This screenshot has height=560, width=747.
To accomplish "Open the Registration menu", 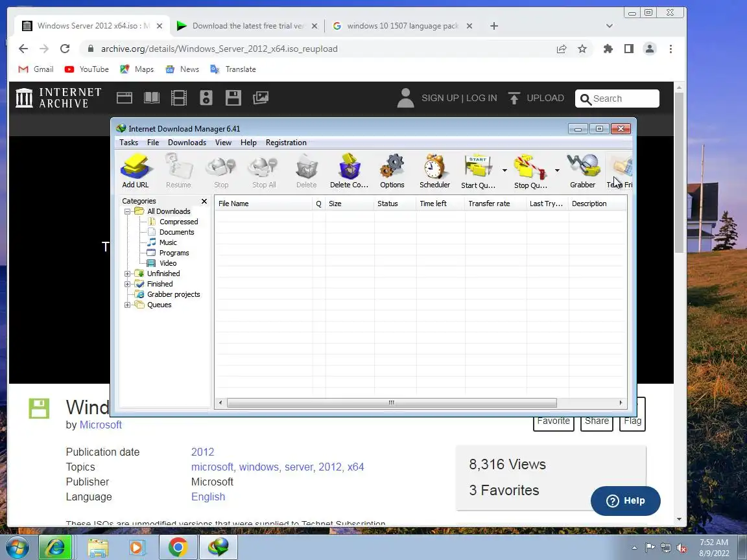I will (x=286, y=143).
